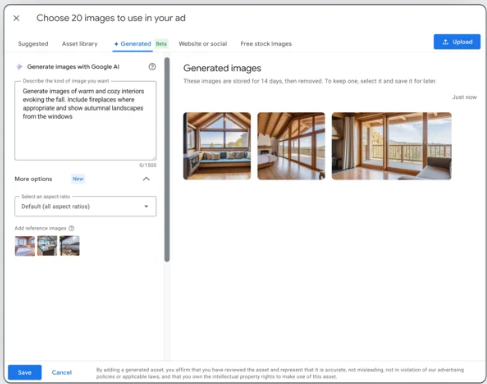Click the Google AI sparkle icon
Screen dimensions: 487x384
pyautogui.click(x=19, y=67)
